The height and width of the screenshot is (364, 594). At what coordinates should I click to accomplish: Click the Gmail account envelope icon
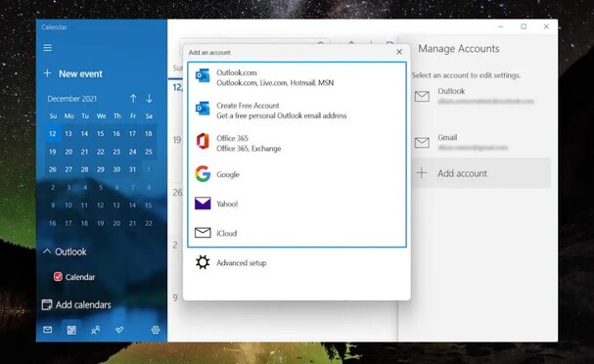(x=422, y=143)
